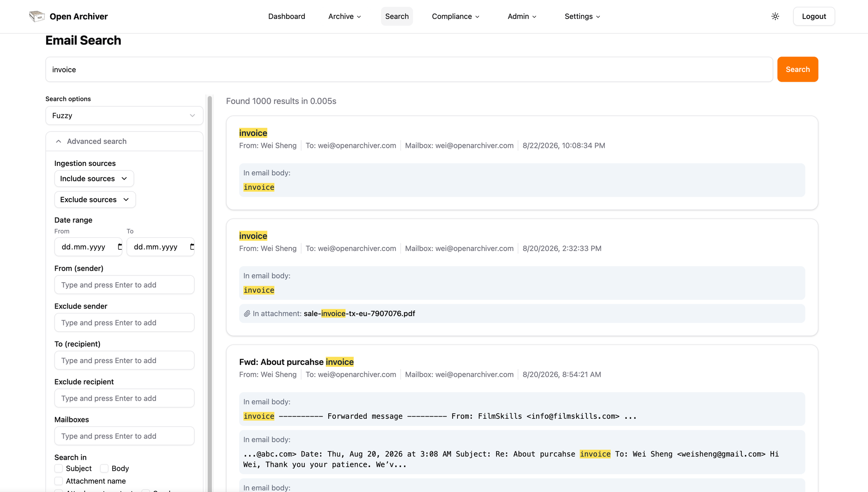Viewport: 868px width, 492px height.
Task: Click the sidebar vertical scrollbar
Action: click(210, 294)
